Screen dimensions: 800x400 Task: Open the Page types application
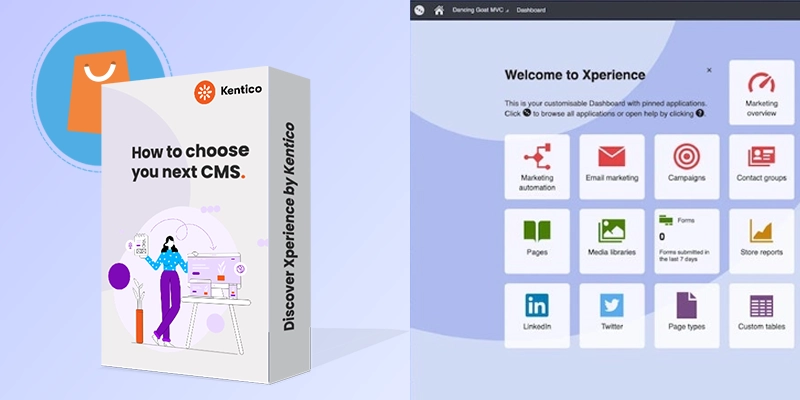(x=686, y=315)
